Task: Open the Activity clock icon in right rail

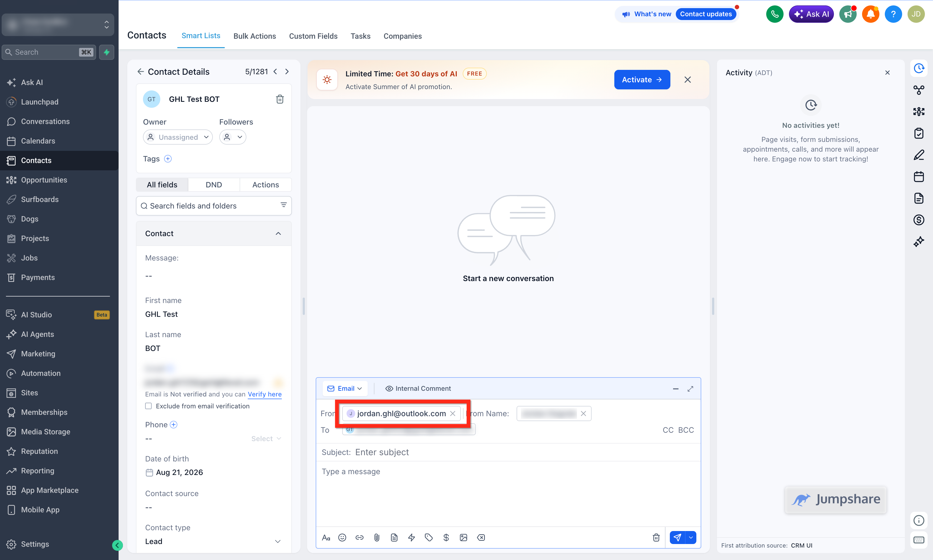Action: pyautogui.click(x=919, y=68)
